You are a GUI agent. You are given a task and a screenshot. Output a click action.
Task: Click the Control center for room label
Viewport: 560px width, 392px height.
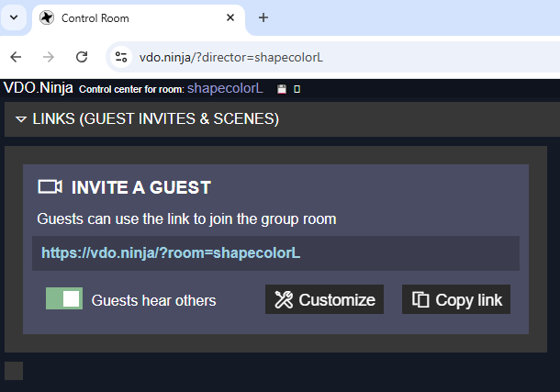[131, 89]
